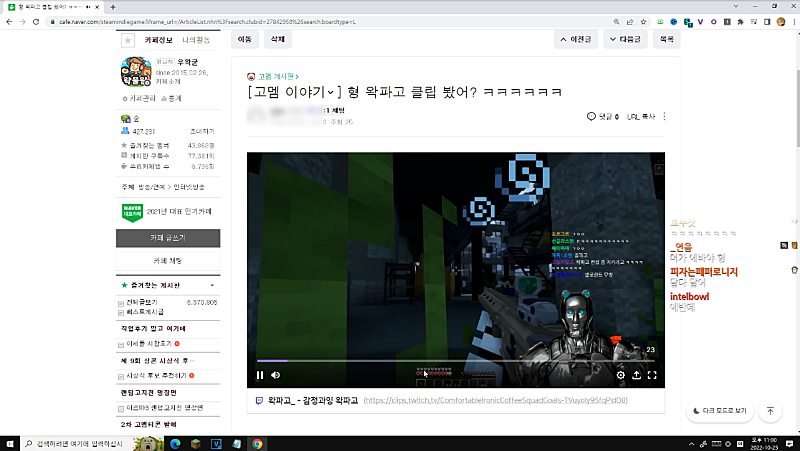Click the 카페 글쓰기 button
Image resolution: width=800 pixels, height=451 pixels.
click(168, 238)
